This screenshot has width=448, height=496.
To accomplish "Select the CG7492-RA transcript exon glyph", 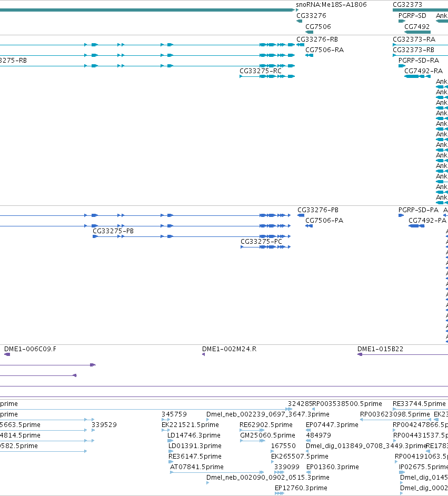I will (x=417, y=76).
